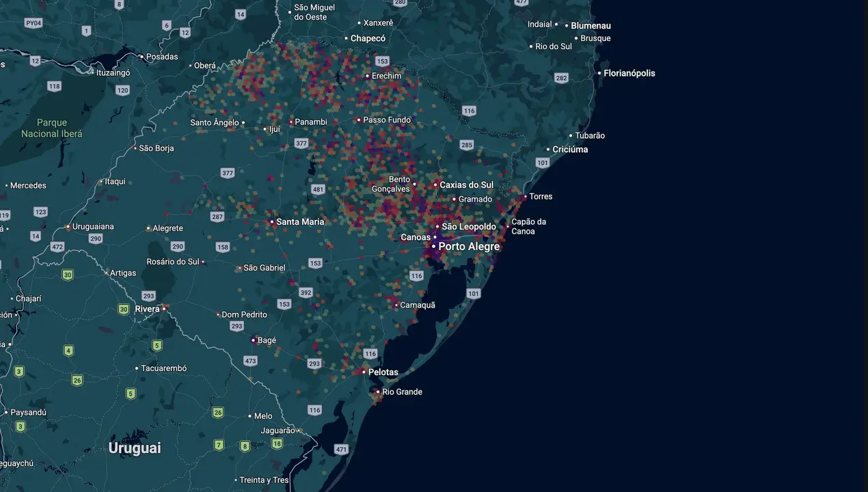
Task: Select the route 473 road shield
Action: (250, 360)
